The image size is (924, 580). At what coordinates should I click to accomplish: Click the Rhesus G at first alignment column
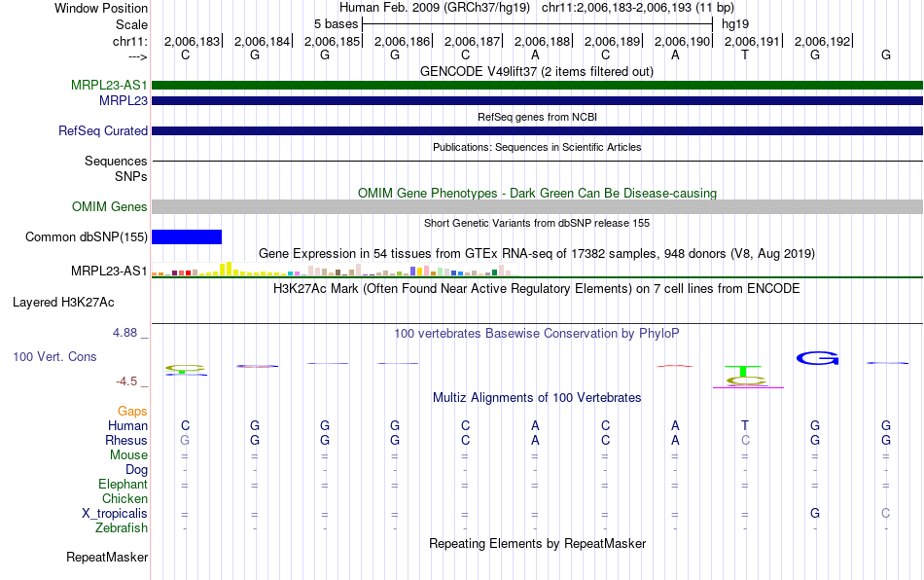(x=185, y=440)
